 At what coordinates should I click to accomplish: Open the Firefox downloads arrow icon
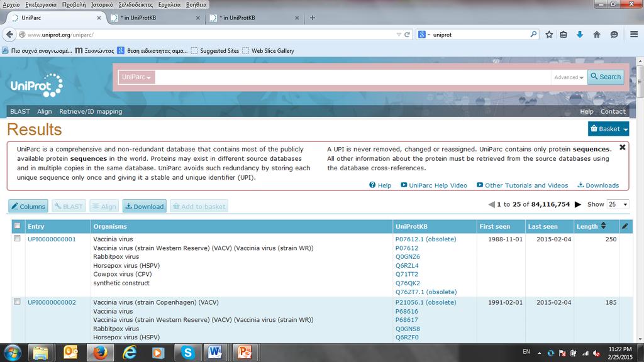579,35
